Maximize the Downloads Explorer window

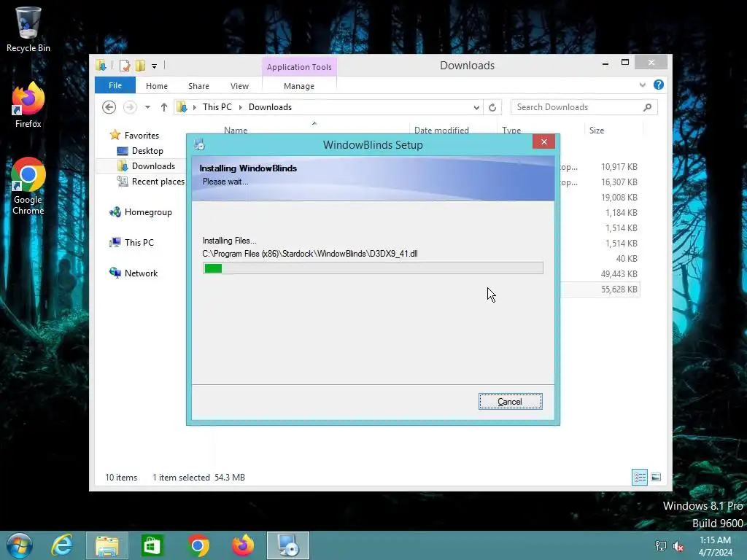[x=625, y=63]
